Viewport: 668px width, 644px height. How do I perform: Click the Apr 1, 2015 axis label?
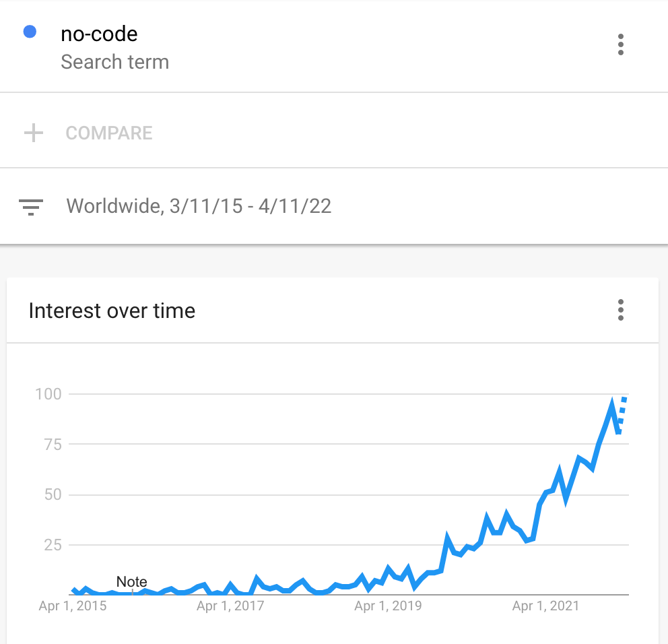pyautogui.click(x=72, y=606)
